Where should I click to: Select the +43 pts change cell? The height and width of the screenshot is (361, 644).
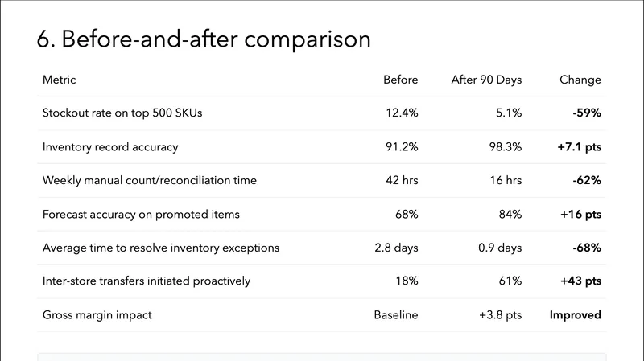coord(580,281)
